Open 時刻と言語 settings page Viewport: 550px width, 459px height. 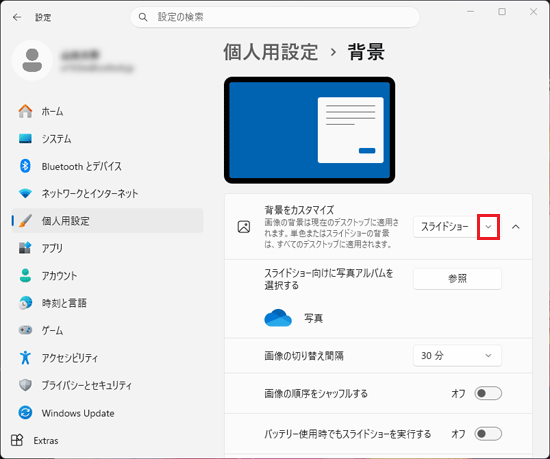(x=107, y=303)
